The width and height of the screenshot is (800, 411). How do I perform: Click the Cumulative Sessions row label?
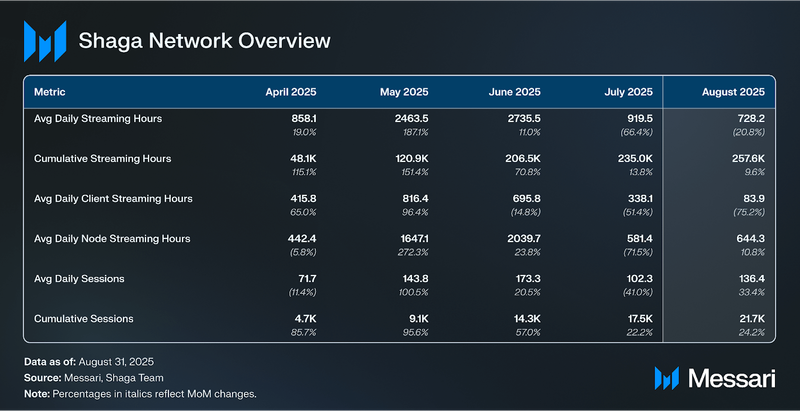(82, 319)
